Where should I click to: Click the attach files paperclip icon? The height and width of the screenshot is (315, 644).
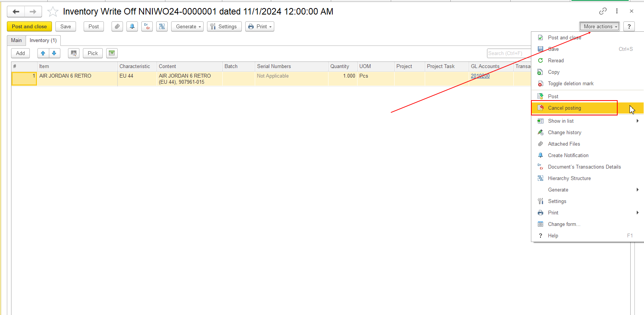(x=117, y=26)
